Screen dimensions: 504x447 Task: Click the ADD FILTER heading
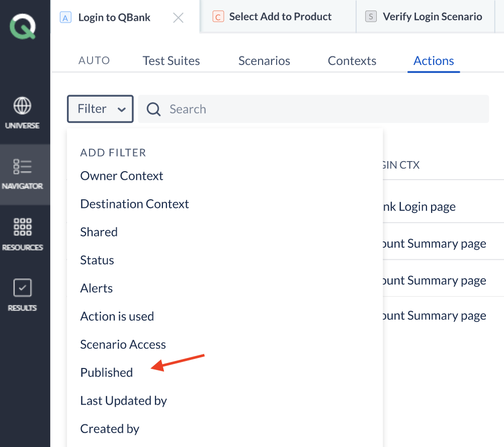coord(113,153)
